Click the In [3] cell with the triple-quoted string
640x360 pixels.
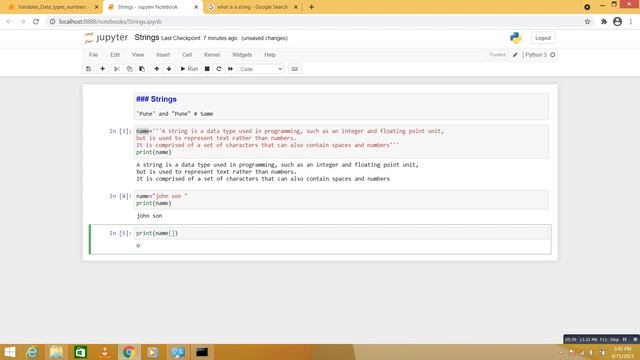(x=341, y=142)
